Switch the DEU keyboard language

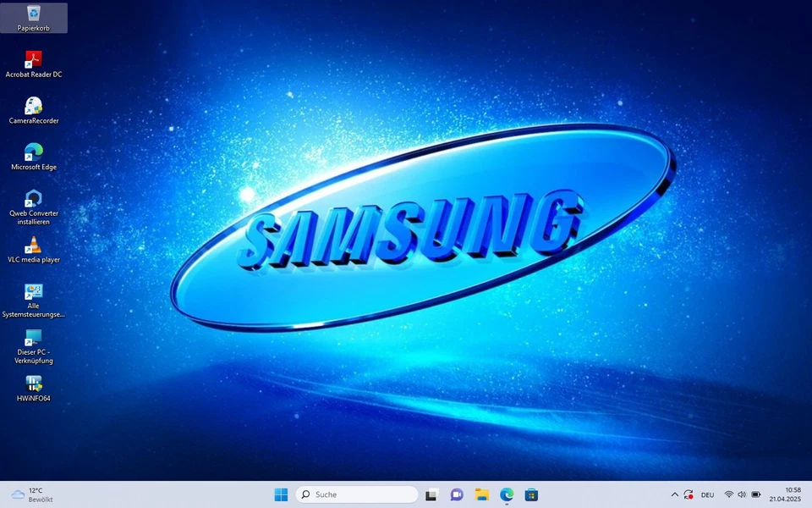click(x=707, y=494)
